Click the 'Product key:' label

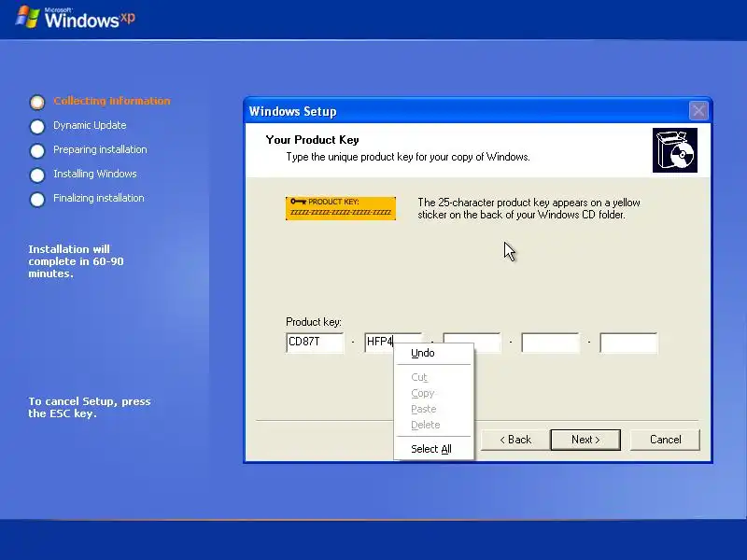pyautogui.click(x=314, y=322)
